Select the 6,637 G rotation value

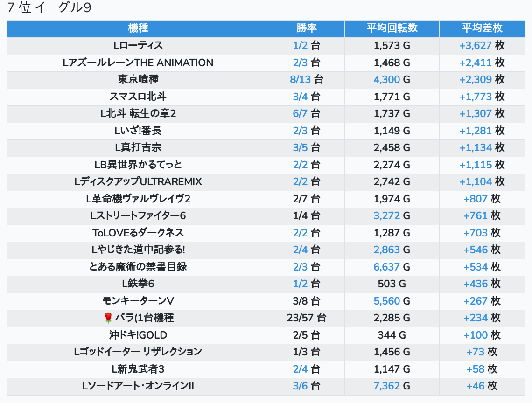coord(392,267)
